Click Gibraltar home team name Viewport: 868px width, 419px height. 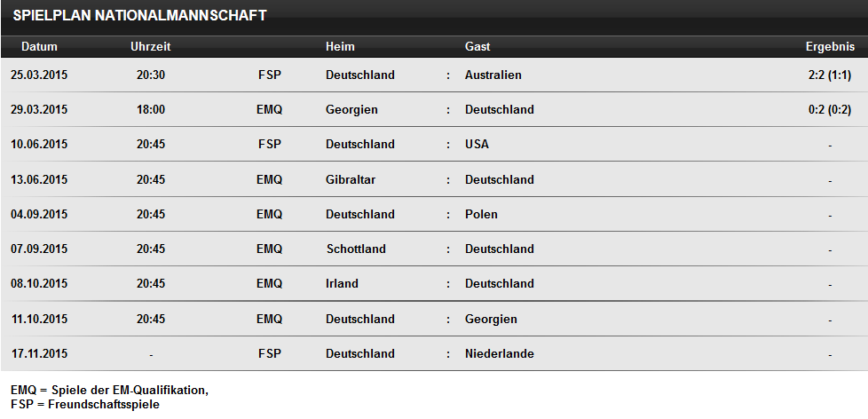tap(351, 179)
